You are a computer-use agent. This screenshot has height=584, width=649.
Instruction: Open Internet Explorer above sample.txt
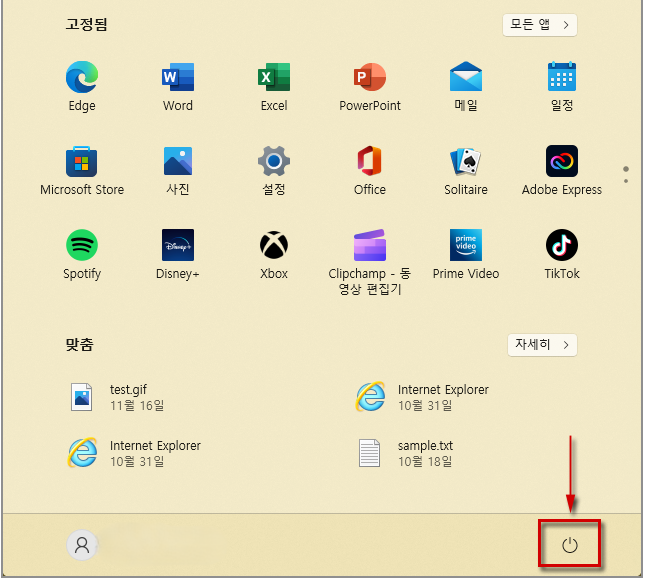tap(422, 397)
